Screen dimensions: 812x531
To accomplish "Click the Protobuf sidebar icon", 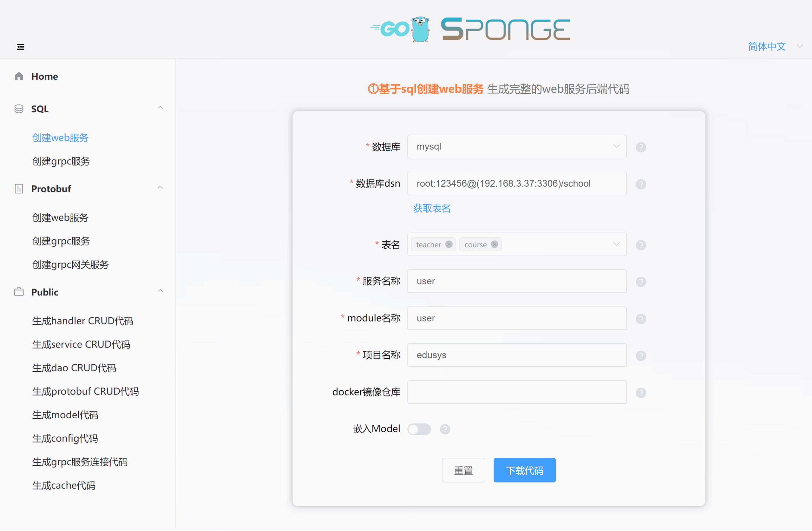I will pos(17,189).
